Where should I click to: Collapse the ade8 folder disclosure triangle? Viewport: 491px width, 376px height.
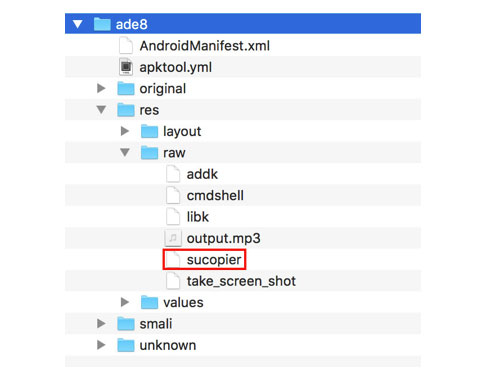(78, 24)
